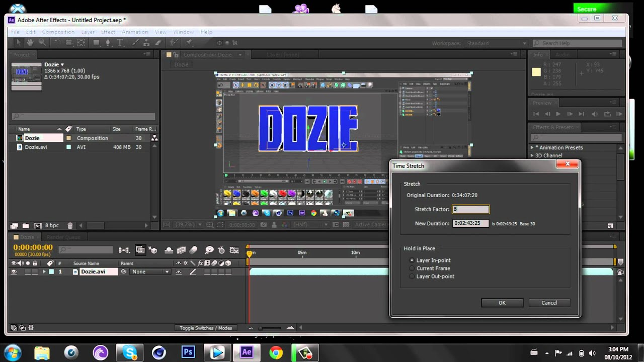The height and width of the screenshot is (362, 644).
Task: Open the Parent None dropdown
Action: (x=150, y=272)
